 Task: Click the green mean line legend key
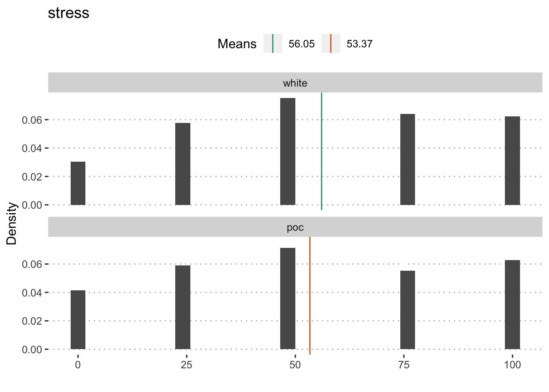272,44
